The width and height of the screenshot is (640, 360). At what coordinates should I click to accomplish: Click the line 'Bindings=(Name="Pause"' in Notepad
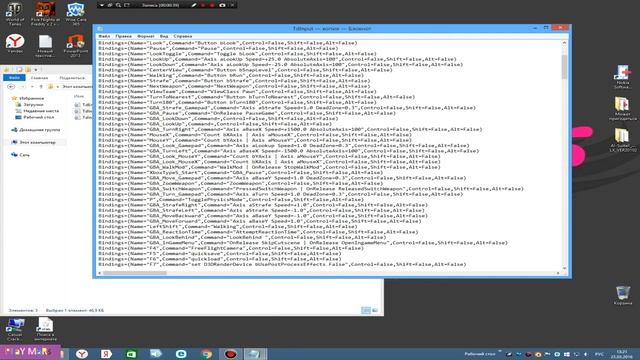point(218,48)
